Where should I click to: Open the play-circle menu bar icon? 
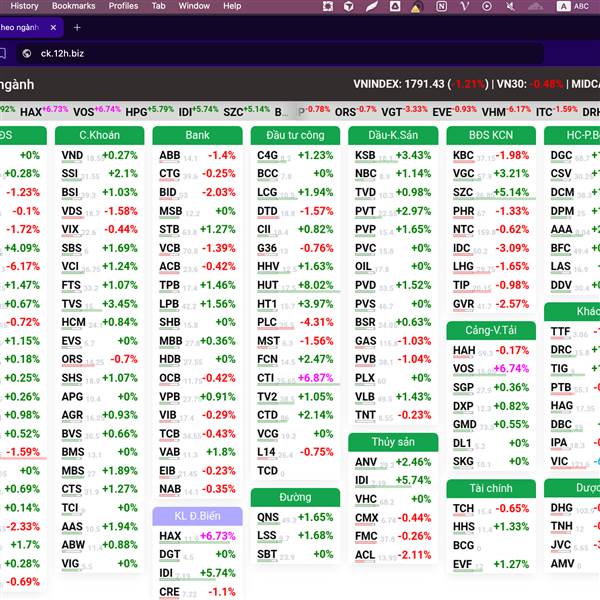(487, 6)
